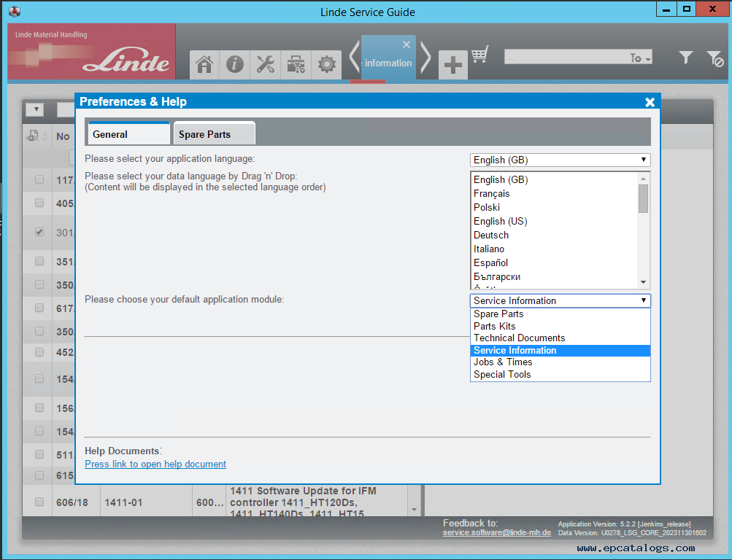Select Special Tools module option
732x560 pixels.
560,374
